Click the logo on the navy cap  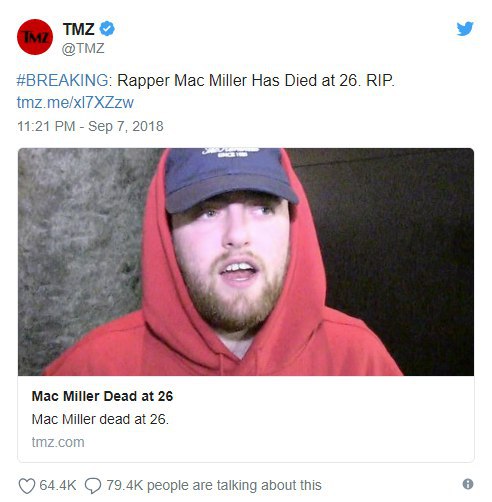230,152
